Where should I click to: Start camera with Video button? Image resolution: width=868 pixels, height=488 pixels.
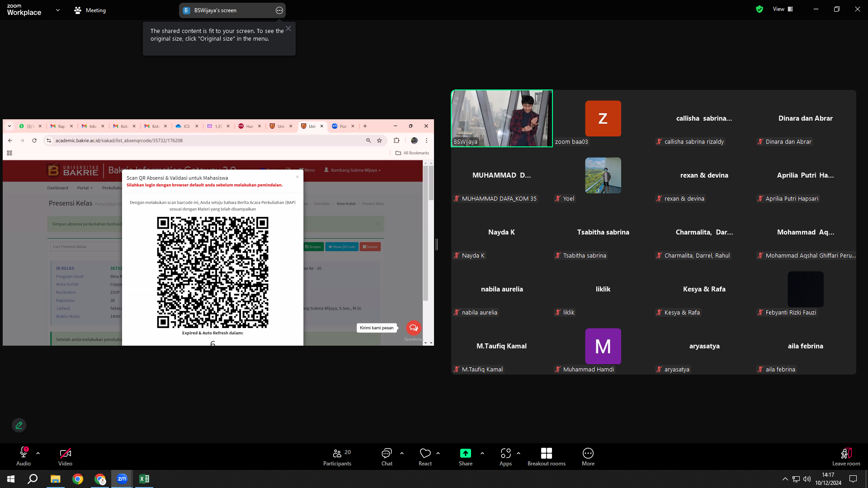point(65,456)
